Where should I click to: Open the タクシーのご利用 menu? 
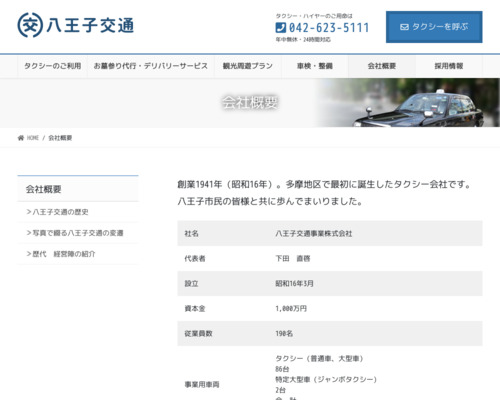[52, 66]
